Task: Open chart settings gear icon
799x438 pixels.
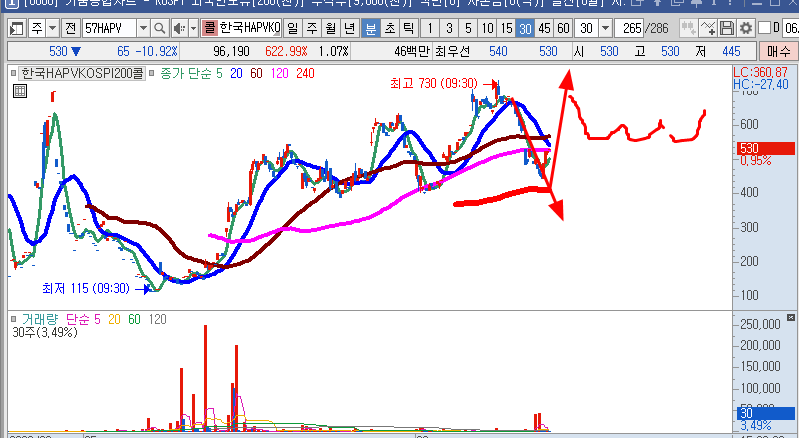Action: point(745,28)
